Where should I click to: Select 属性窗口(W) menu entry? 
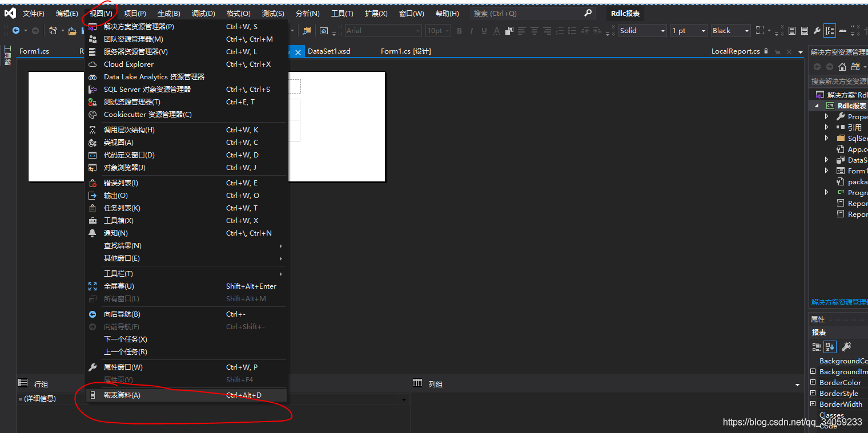point(186,367)
